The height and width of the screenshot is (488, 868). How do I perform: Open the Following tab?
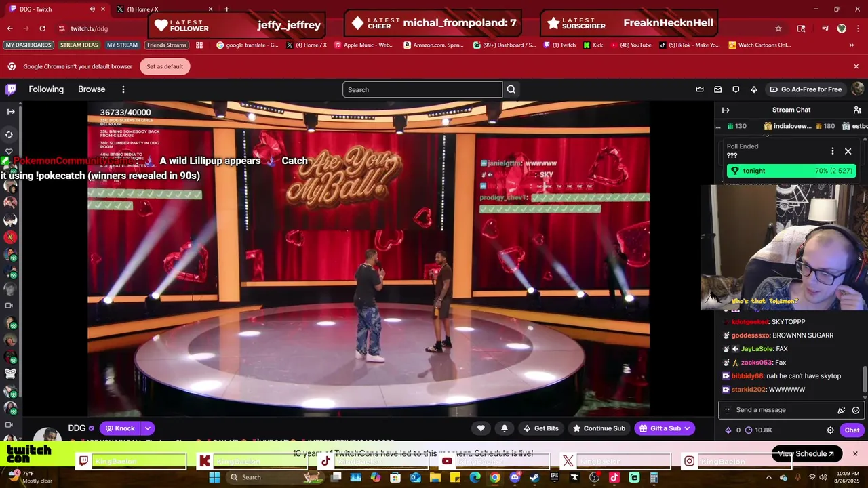pyautogui.click(x=46, y=89)
